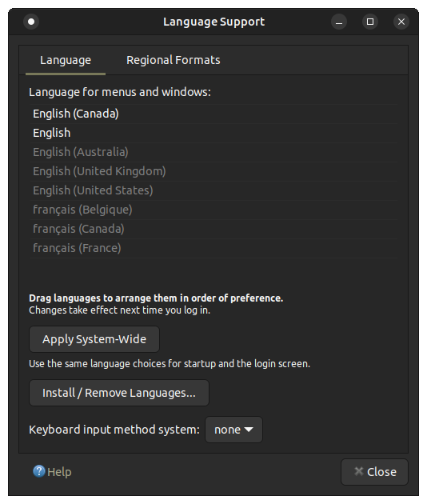Pick français (France) in the list
This screenshot has width=427, height=504.
[213, 248]
